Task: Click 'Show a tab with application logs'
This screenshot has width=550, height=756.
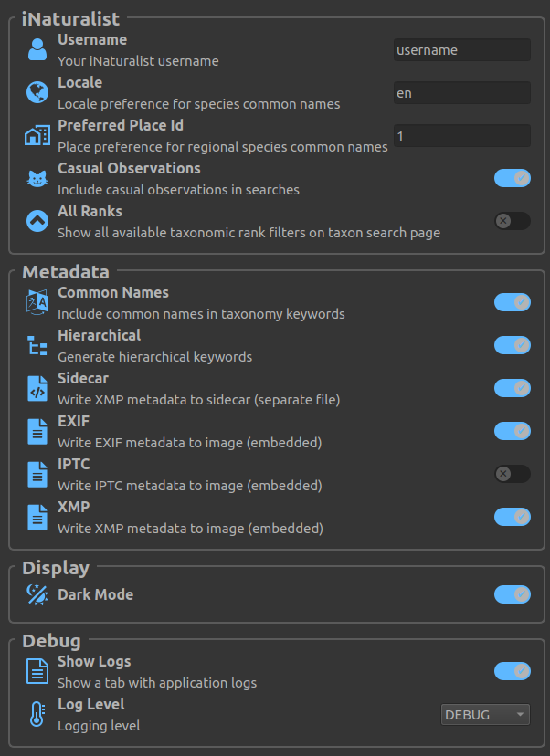Action: [x=157, y=683]
